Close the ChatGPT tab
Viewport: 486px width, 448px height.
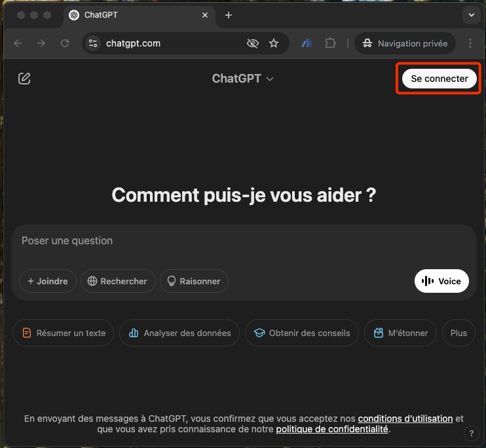coord(205,15)
